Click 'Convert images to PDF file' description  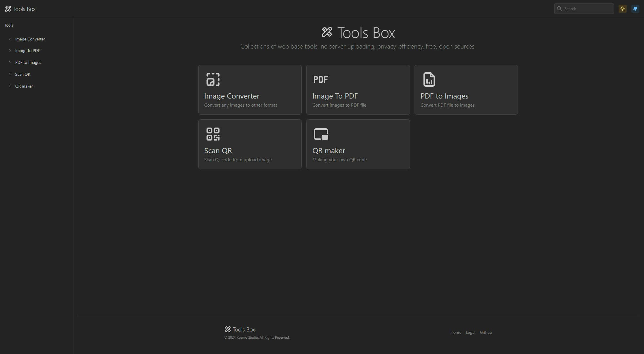(339, 105)
